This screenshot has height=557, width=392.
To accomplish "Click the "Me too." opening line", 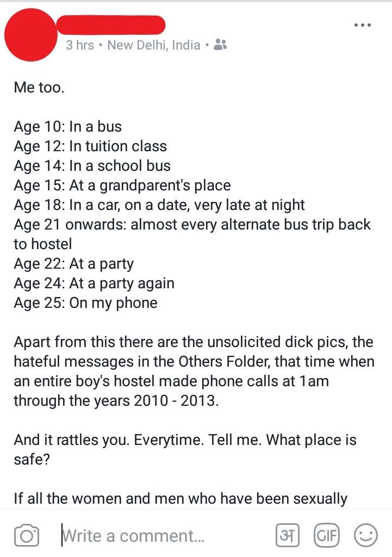I will click(39, 88).
